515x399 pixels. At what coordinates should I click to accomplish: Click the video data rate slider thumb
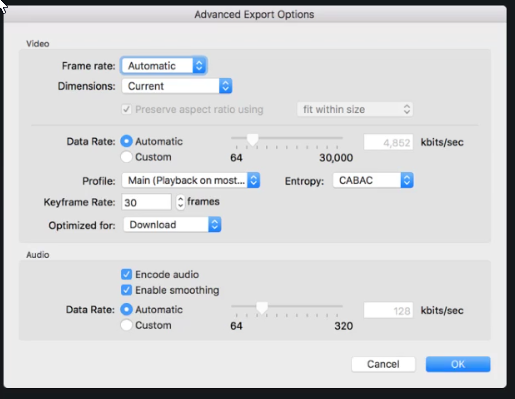pos(252,140)
